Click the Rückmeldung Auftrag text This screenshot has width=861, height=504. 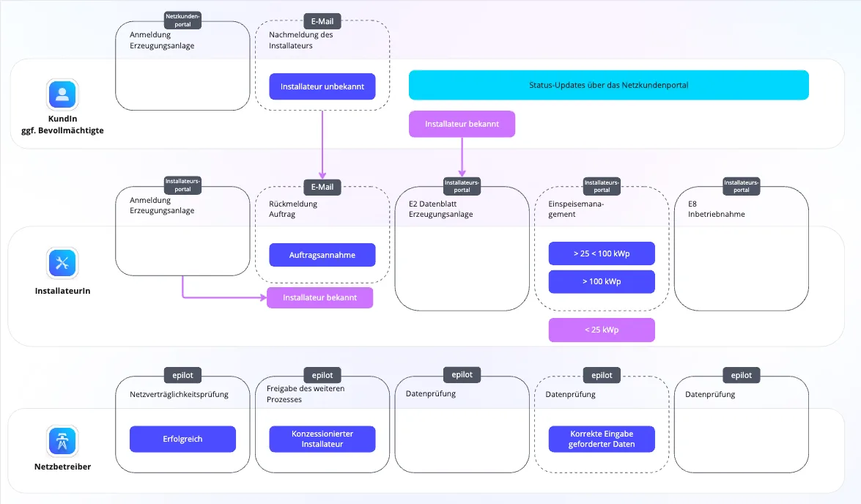pyautogui.click(x=293, y=209)
